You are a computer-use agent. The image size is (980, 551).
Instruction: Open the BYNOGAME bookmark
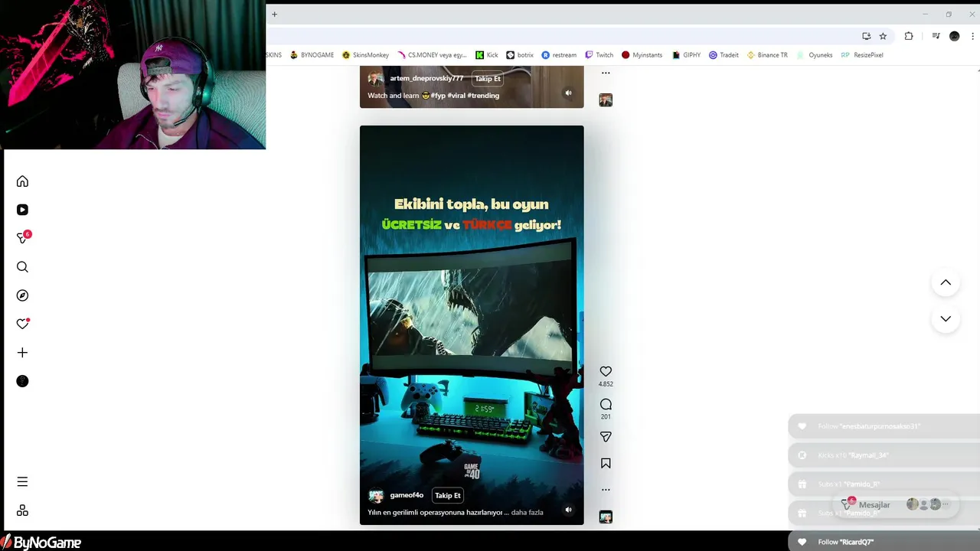click(312, 55)
